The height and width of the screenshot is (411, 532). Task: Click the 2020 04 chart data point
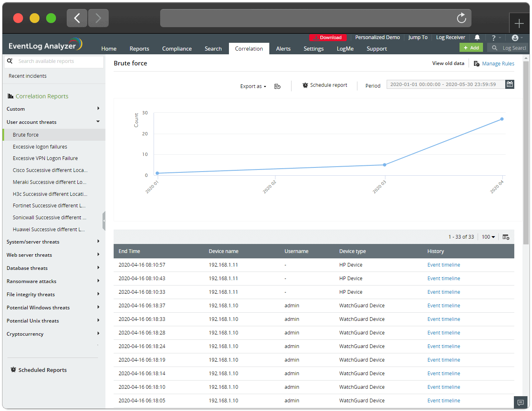pyautogui.click(x=502, y=119)
